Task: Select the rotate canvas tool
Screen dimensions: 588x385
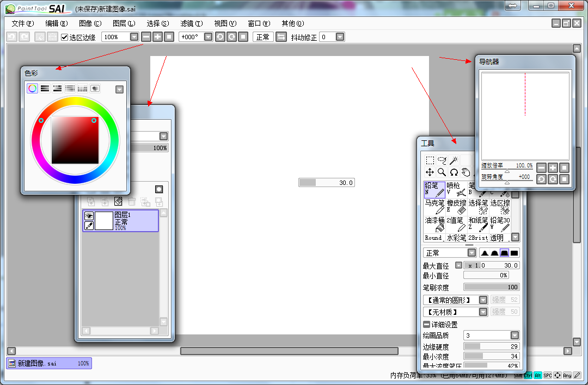Action: [x=454, y=172]
